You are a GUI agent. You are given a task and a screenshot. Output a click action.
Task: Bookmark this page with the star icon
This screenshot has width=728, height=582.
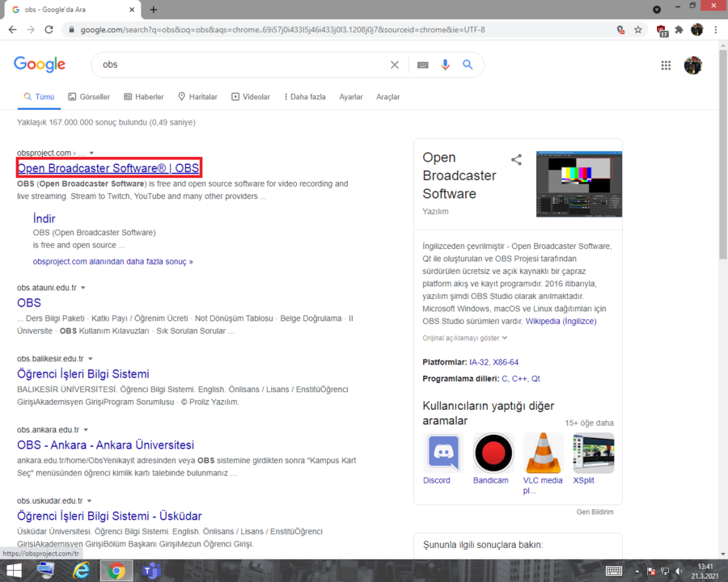coord(638,30)
